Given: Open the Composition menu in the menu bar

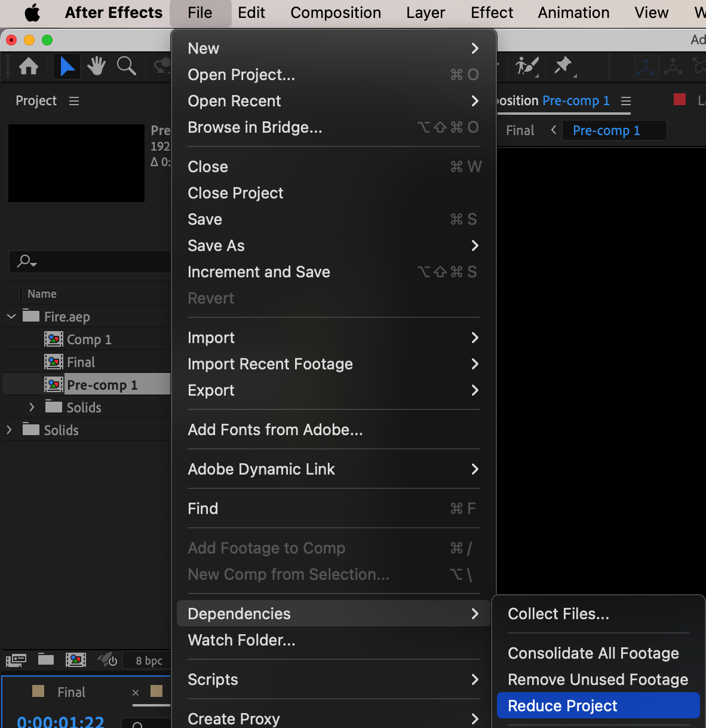Looking at the screenshot, I should [x=336, y=13].
